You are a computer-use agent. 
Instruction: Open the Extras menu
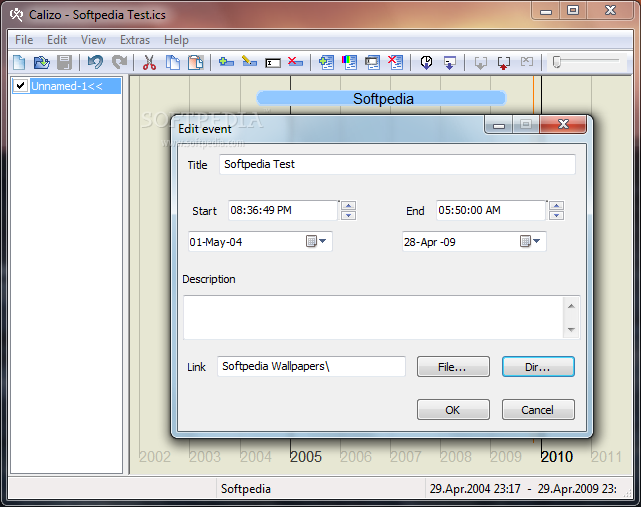click(x=135, y=40)
